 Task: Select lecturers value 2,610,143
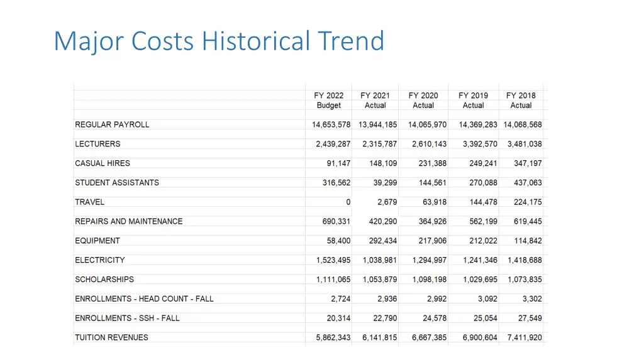(x=429, y=144)
